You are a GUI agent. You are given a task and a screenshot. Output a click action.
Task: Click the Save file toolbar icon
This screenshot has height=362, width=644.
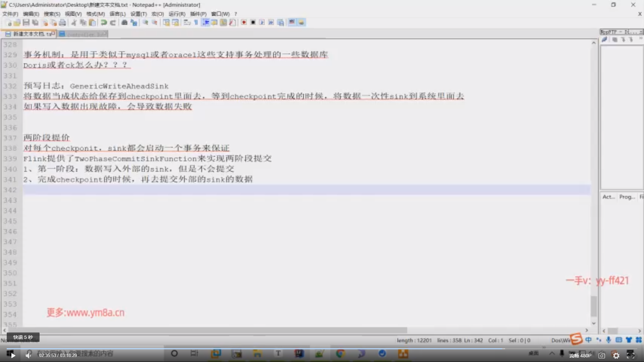click(26, 22)
